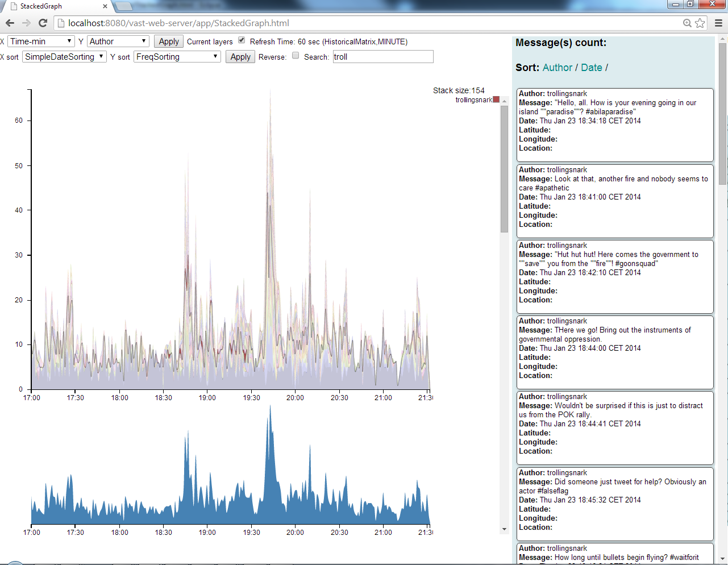The height and width of the screenshot is (565, 728).
Task: Click the 20:00 tick on lower chart axis
Action: (x=295, y=533)
